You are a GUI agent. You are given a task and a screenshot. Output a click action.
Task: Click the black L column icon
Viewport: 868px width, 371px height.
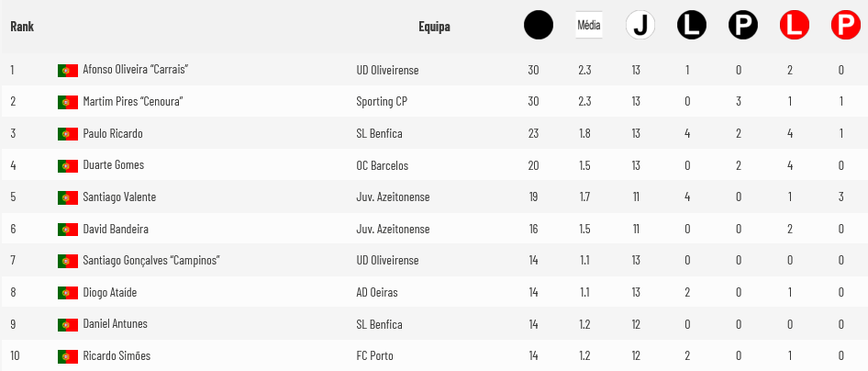[692, 26]
